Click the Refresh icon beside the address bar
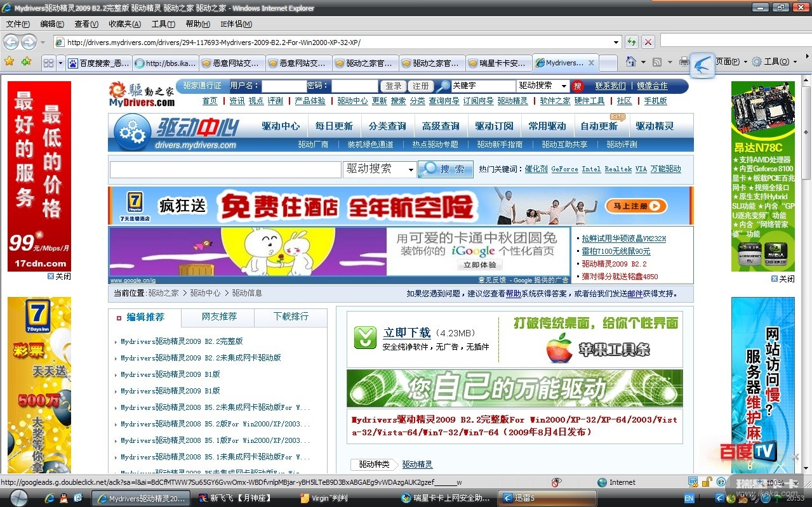Viewport: 812px width, 507px height. pos(631,42)
